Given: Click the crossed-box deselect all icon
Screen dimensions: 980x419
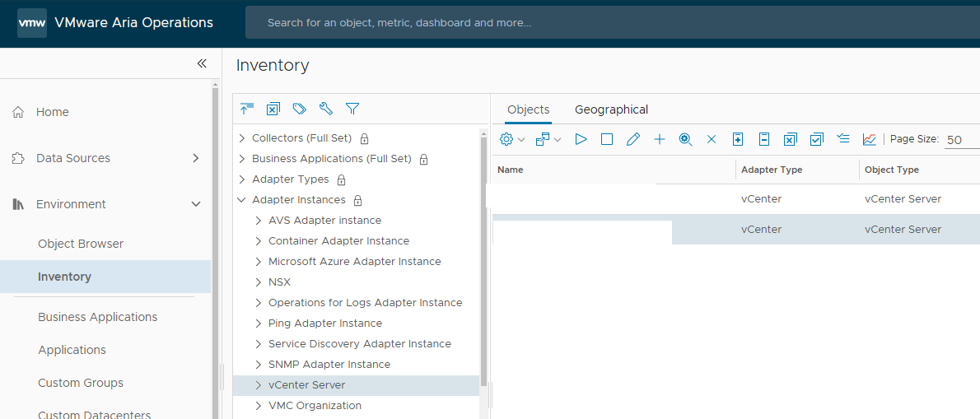Looking at the screenshot, I should (790, 140).
